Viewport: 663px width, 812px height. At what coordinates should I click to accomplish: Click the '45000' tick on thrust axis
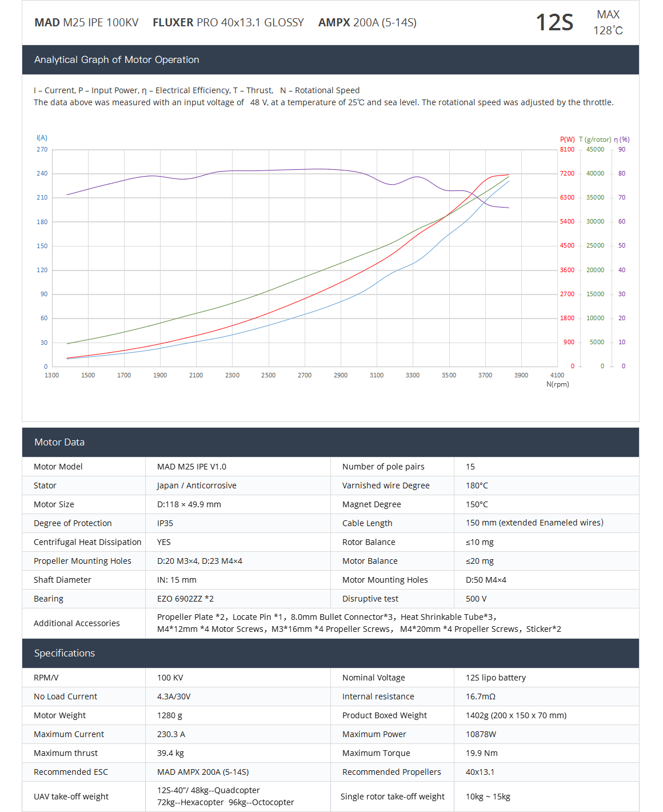tap(595, 149)
